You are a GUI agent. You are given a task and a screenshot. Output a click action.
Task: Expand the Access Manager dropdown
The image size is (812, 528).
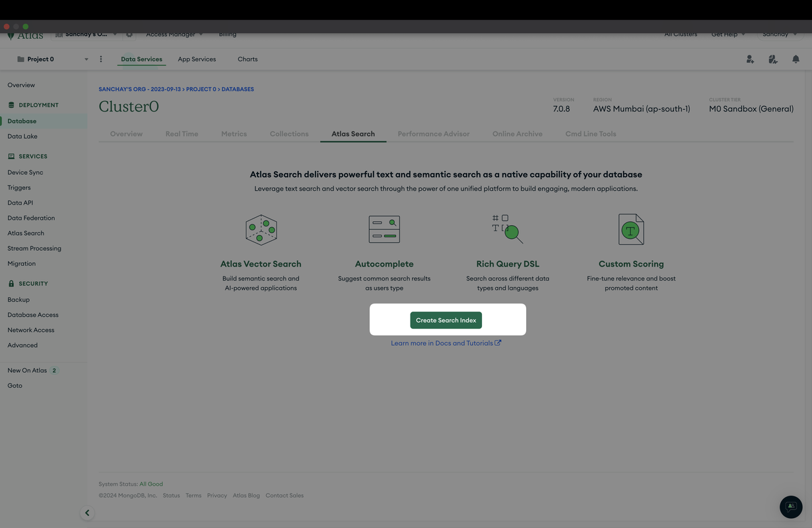[x=174, y=34]
